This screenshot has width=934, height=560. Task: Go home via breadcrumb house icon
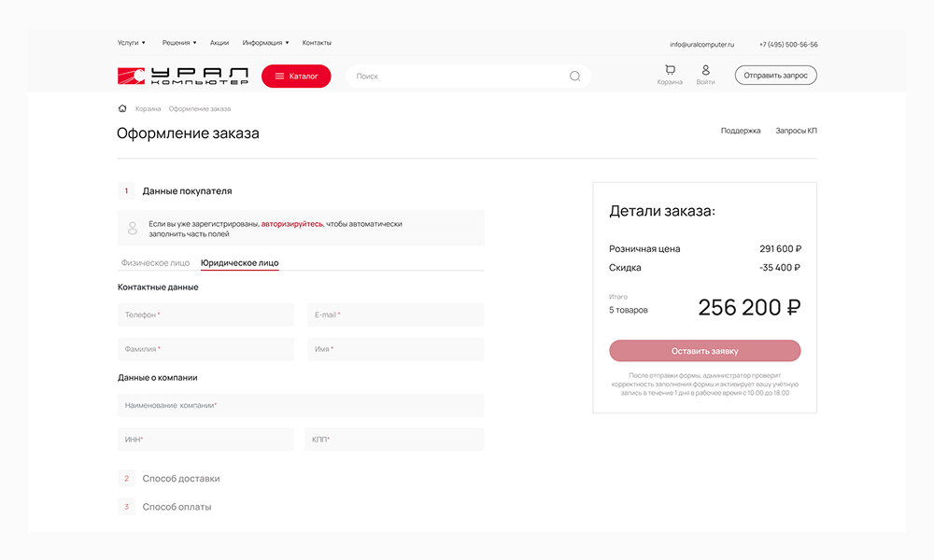122,108
